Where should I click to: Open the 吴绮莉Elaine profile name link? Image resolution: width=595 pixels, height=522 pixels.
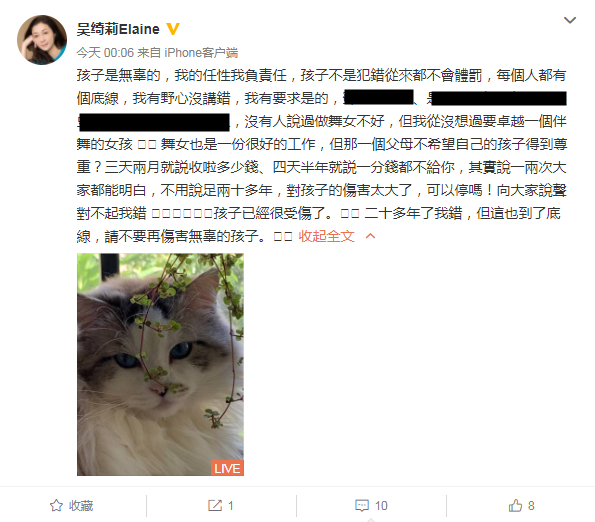coord(118,29)
